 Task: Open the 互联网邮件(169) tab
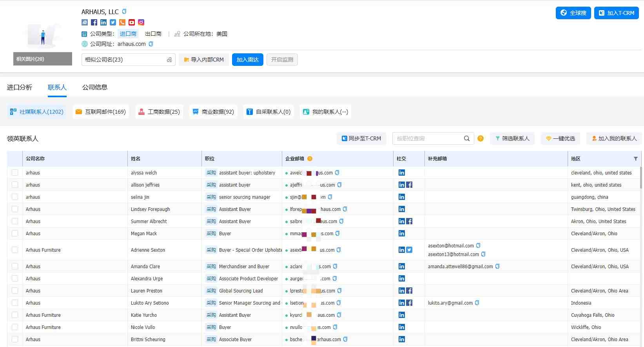101,112
